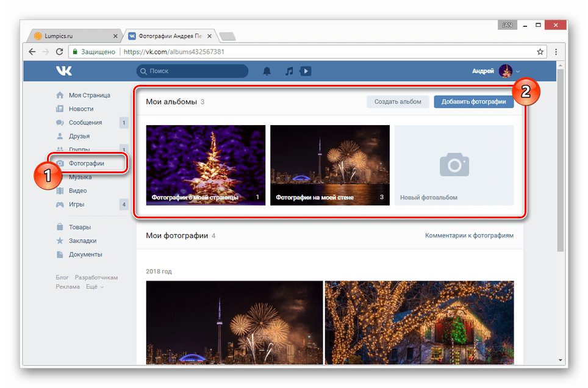The height and width of the screenshot is (388, 588).
Task: Open Сообщения in the sidebar
Action: coord(85,123)
